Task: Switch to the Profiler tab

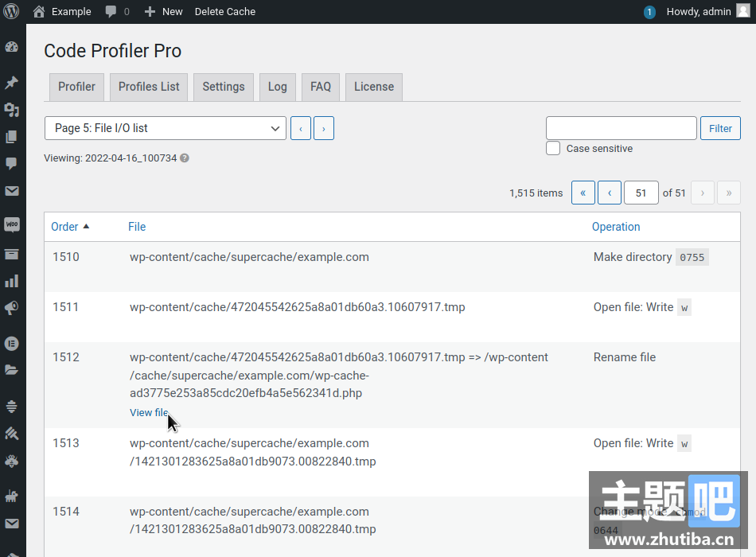Action: (x=76, y=87)
